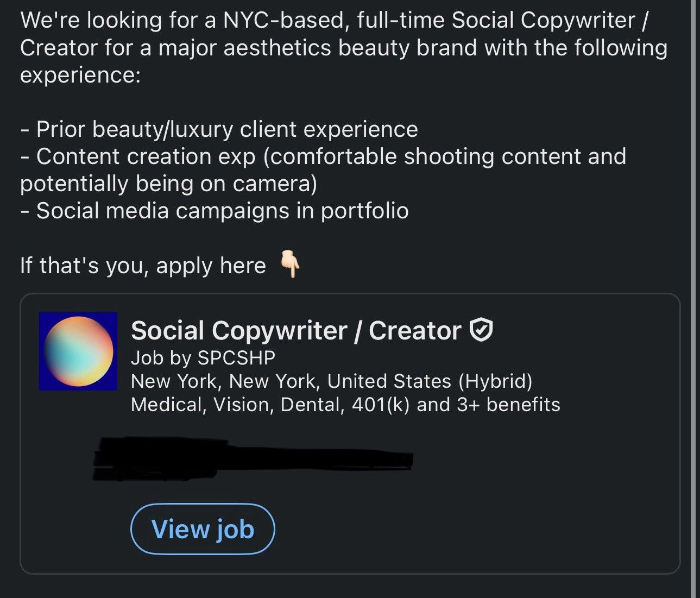Click the blacked-out redacted bar
Viewport: 700px width, 598px height.
253,458
